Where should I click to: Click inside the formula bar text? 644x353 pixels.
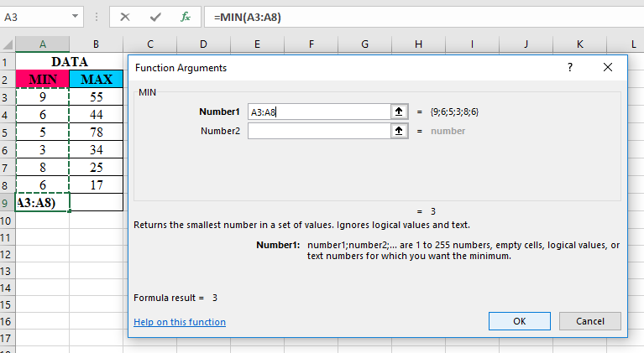[x=247, y=18]
